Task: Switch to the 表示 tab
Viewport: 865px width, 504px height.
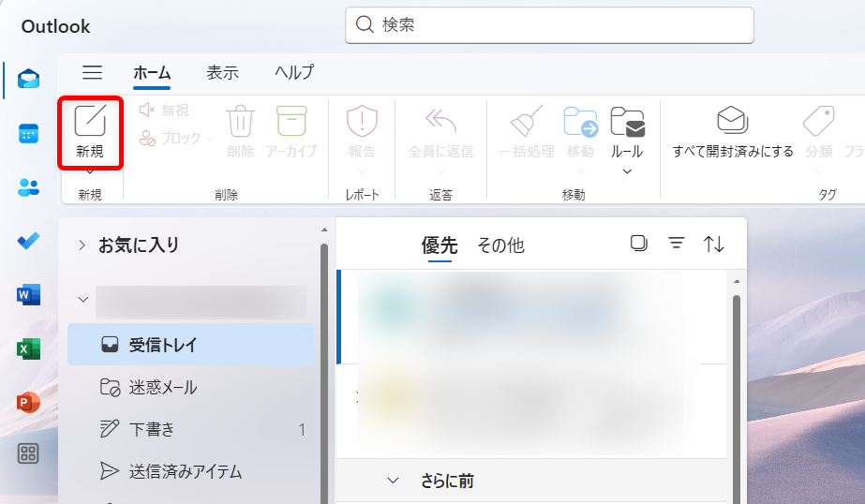Action: pos(222,72)
